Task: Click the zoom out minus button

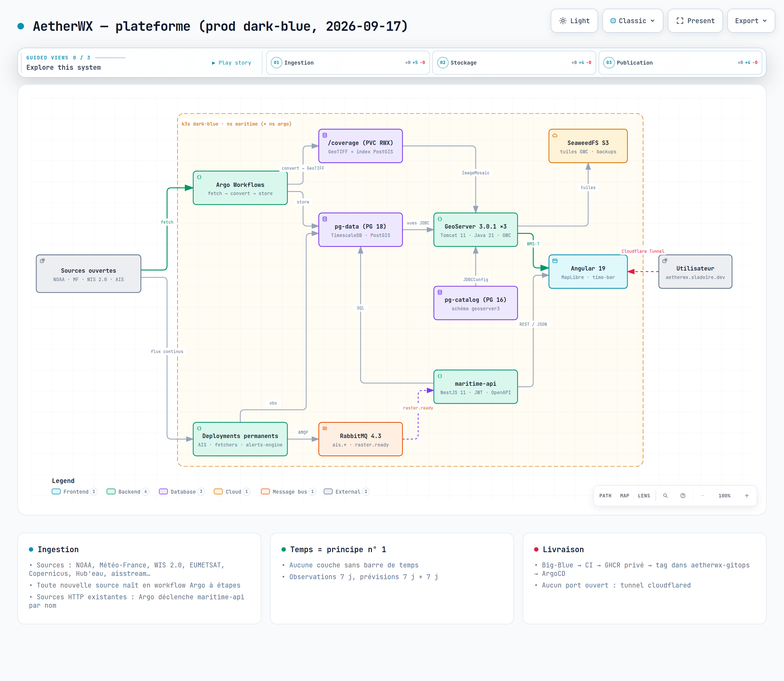Action: tap(702, 495)
